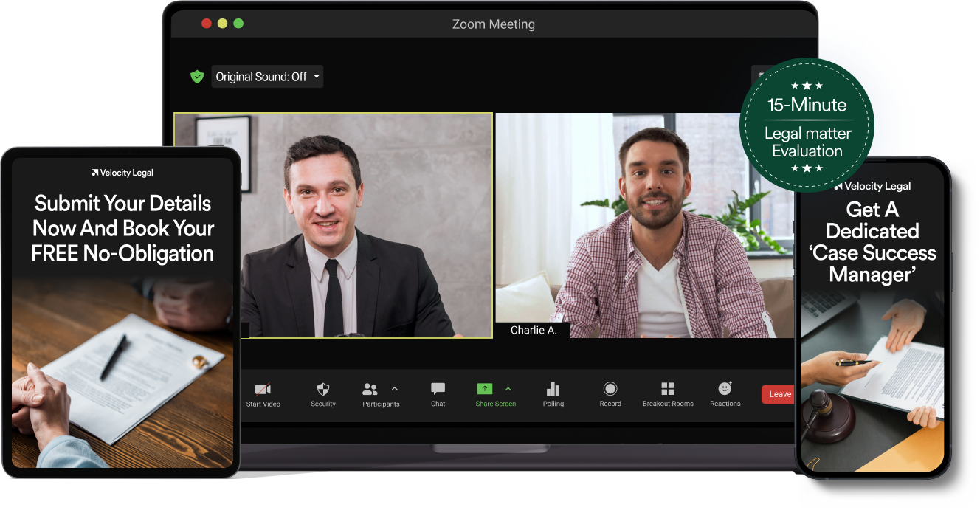980x510 pixels.
Task: Open the Polling feature
Action: click(x=553, y=390)
